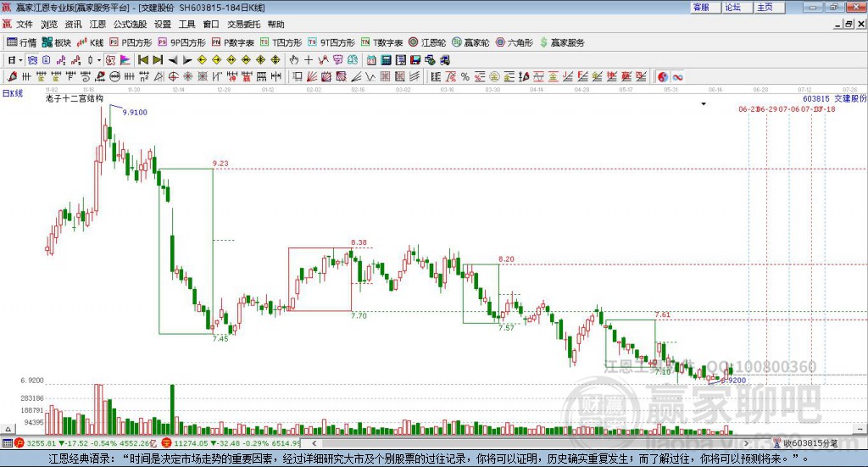Click the calendar icon in toolbar
Image resolution: width=868 pixels, height=467 pixels.
pyautogui.click(x=371, y=60)
